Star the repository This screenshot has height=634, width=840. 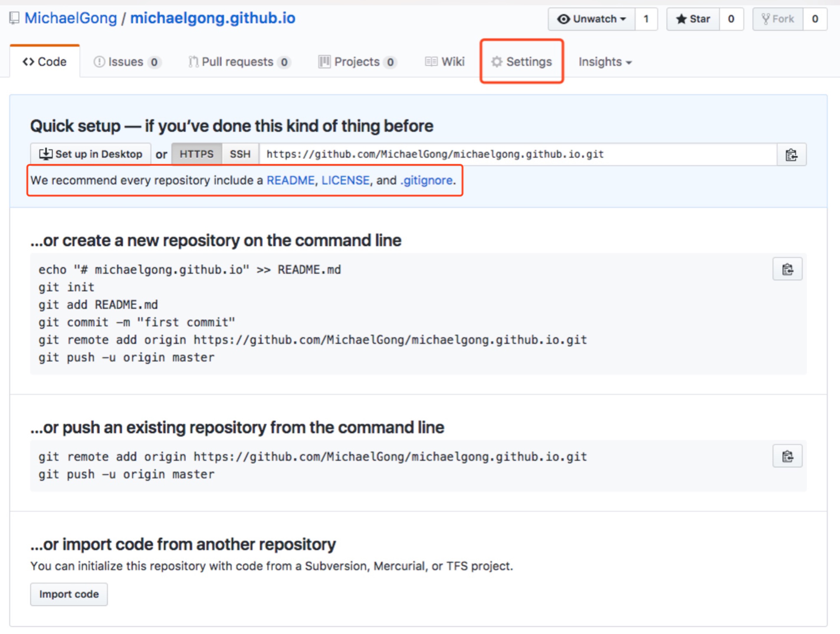click(x=693, y=19)
